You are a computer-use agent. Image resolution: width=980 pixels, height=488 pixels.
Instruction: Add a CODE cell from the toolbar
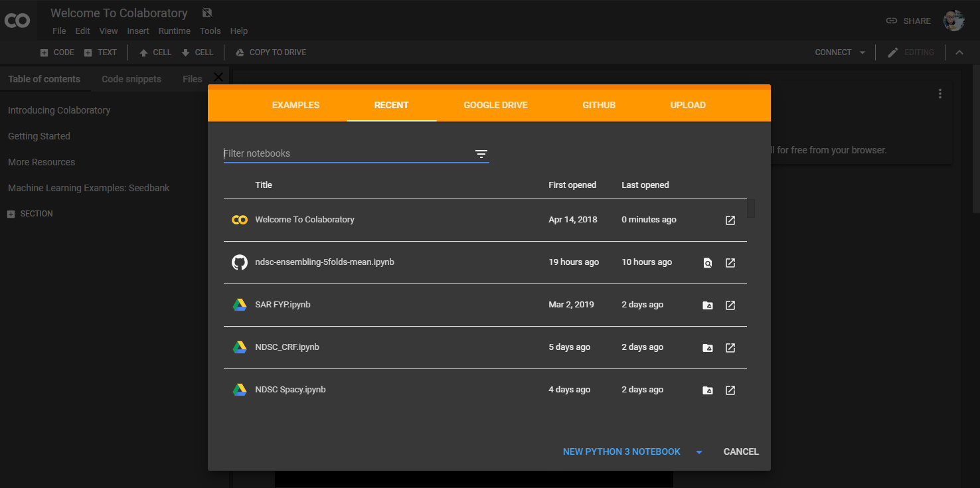click(x=57, y=52)
